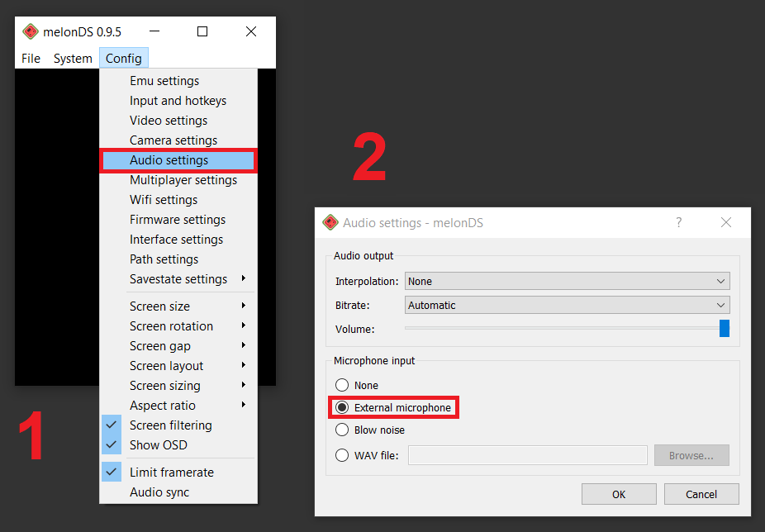The height and width of the screenshot is (532, 765).
Task: Open the System menu
Action: coord(73,59)
